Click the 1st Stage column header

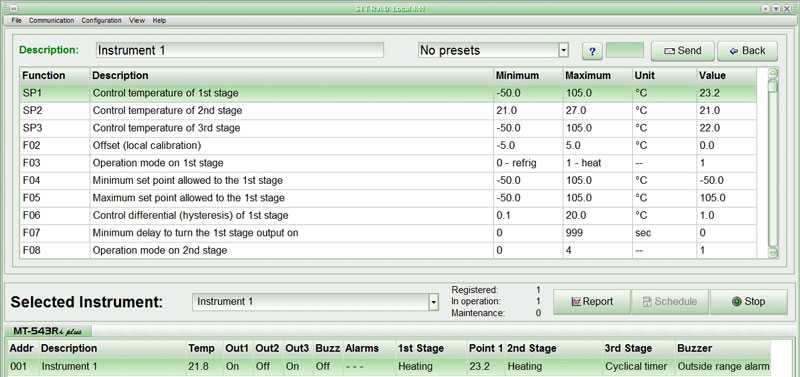coord(432,348)
